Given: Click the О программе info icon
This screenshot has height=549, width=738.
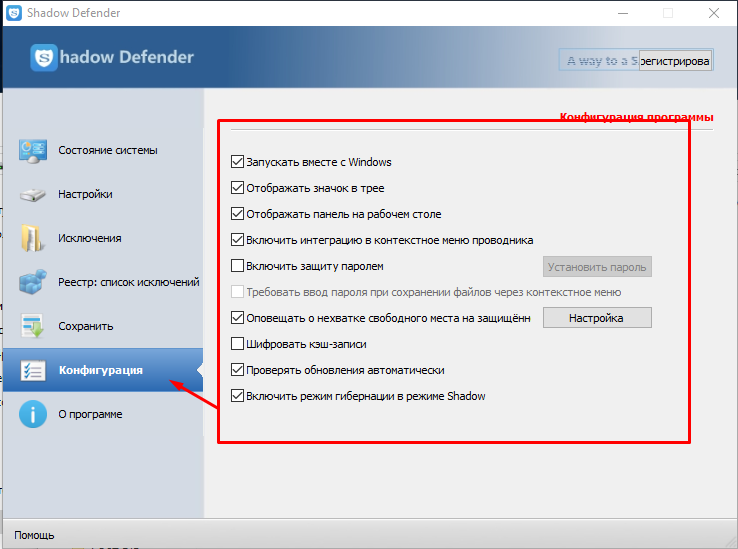Looking at the screenshot, I should pos(32,414).
